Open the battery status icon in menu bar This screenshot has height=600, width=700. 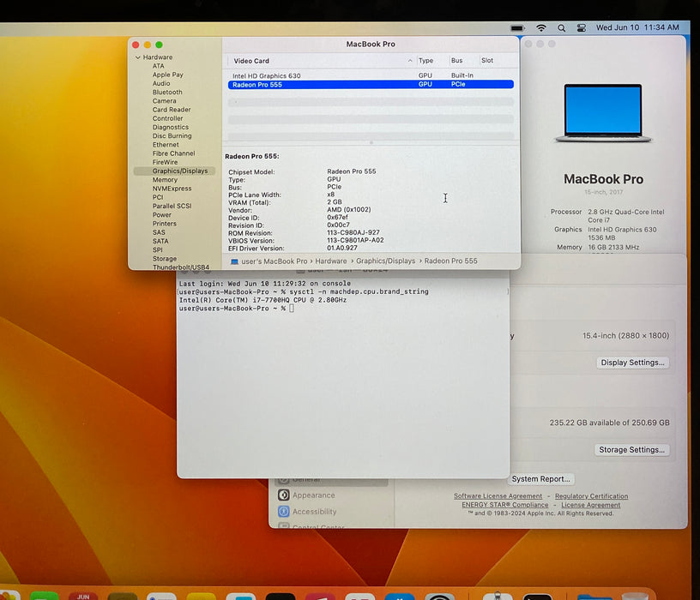[517, 28]
